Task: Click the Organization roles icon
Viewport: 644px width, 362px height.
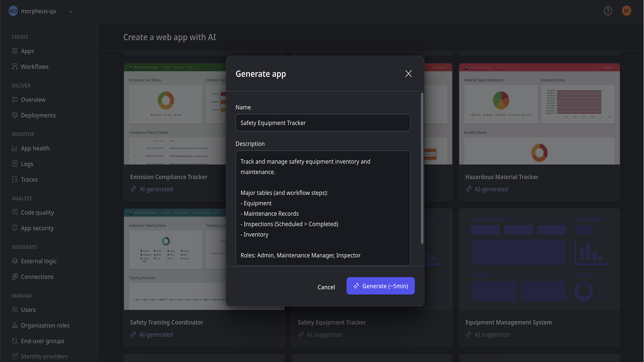Action: [x=15, y=325]
